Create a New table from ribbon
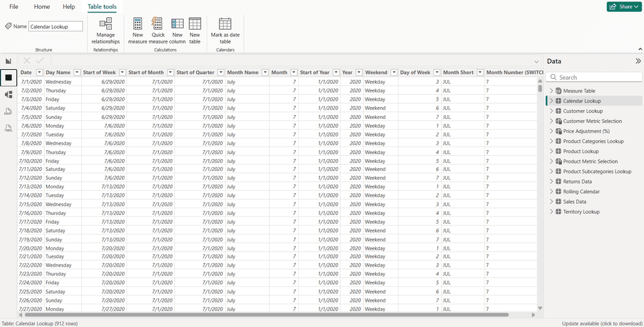The height and width of the screenshot is (327, 644). click(x=195, y=30)
